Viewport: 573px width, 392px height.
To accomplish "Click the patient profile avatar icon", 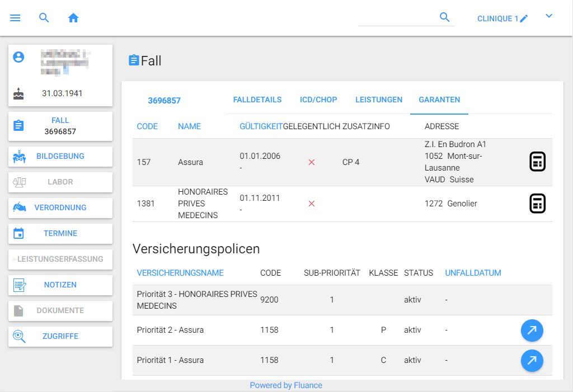I will 19,57.
